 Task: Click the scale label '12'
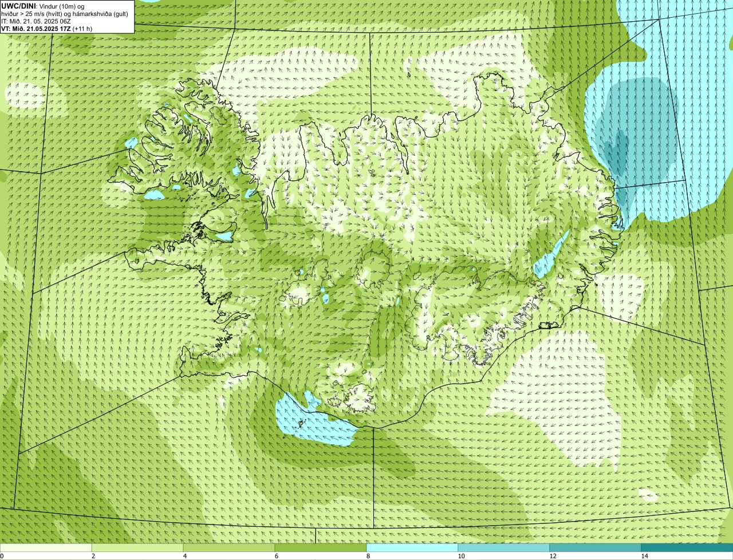(x=553, y=556)
